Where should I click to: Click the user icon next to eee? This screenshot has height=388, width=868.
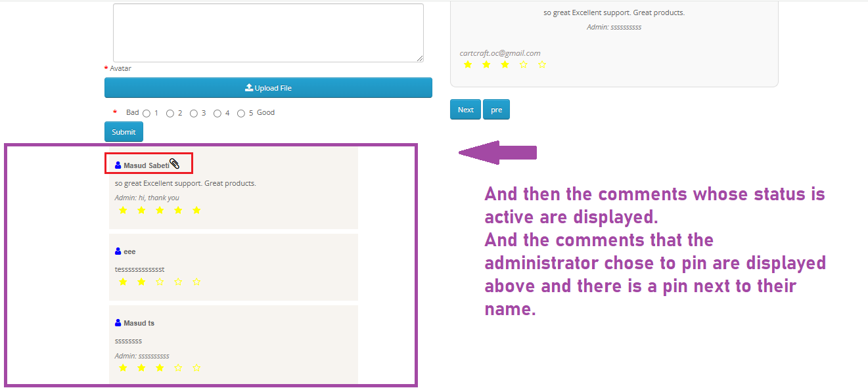[x=118, y=251]
